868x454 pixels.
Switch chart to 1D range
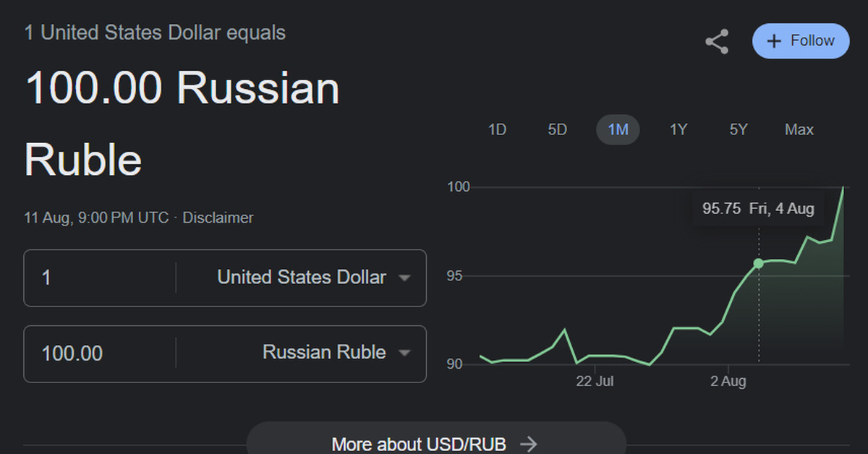click(x=497, y=130)
